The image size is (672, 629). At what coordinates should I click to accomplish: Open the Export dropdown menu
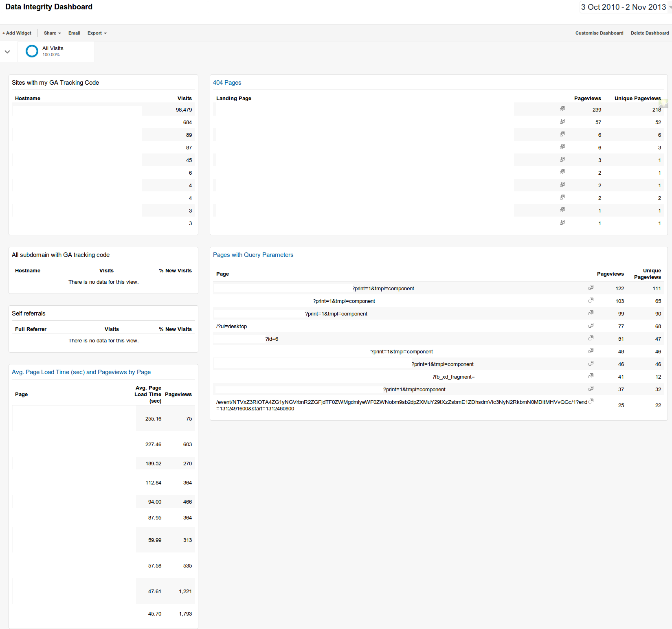[97, 33]
